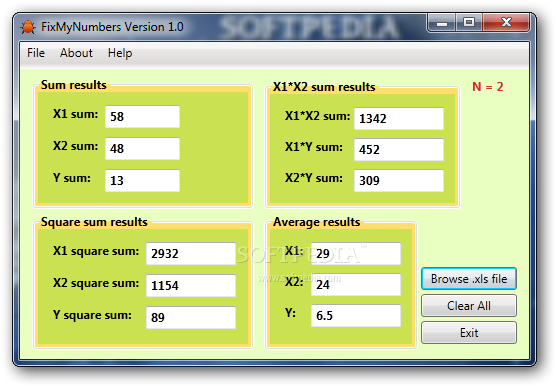Viewport: 557px width, 387px height.
Task: Click the 'X2*Y sum:' label
Action: (x=314, y=178)
